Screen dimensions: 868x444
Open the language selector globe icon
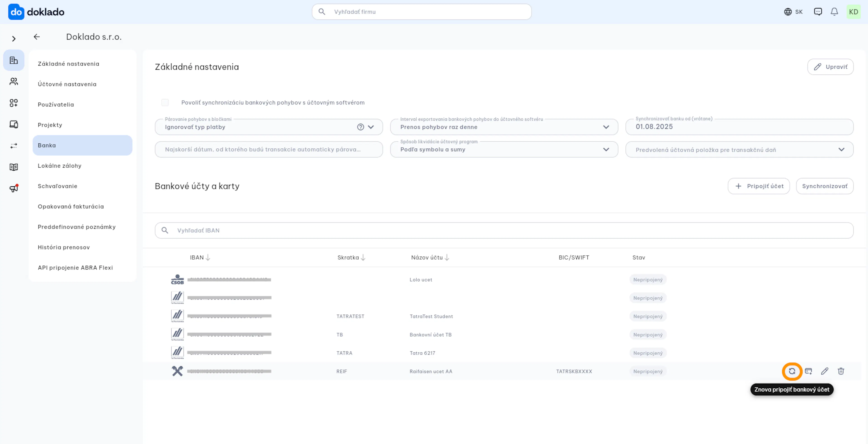coord(788,12)
